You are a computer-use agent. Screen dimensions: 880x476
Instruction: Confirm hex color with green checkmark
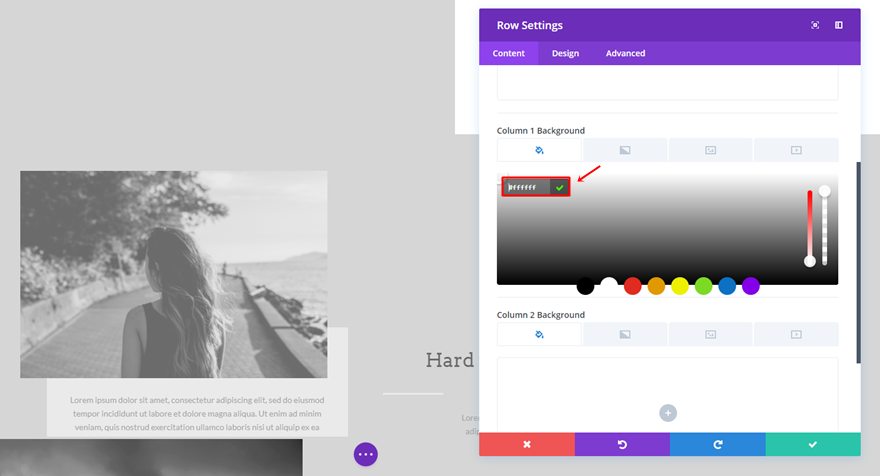(x=560, y=187)
